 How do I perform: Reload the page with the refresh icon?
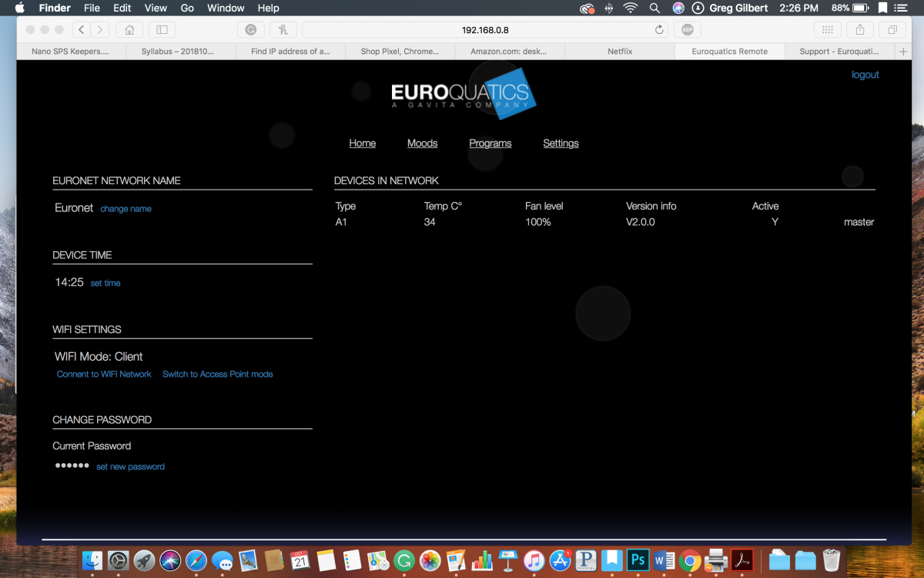[659, 30]
